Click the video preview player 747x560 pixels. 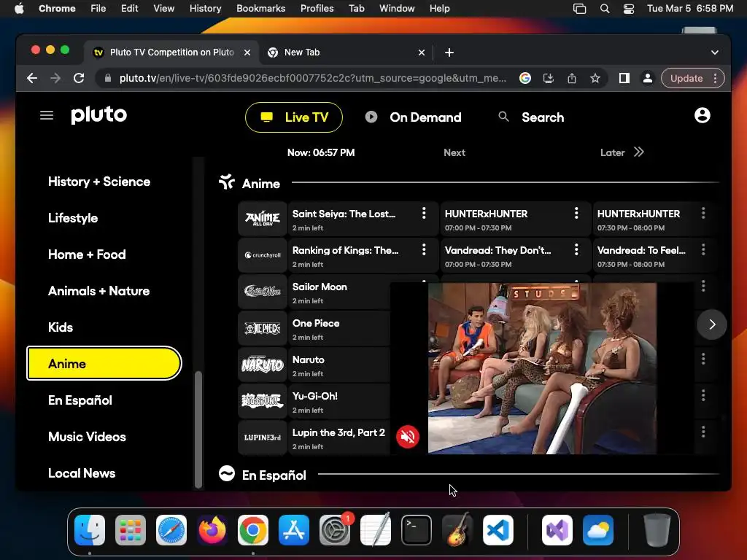pos(542,368)
